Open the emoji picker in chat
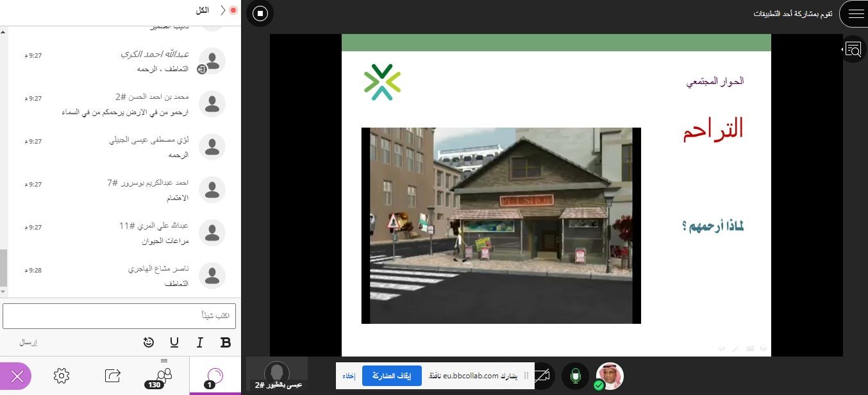 tap(149, 342)
